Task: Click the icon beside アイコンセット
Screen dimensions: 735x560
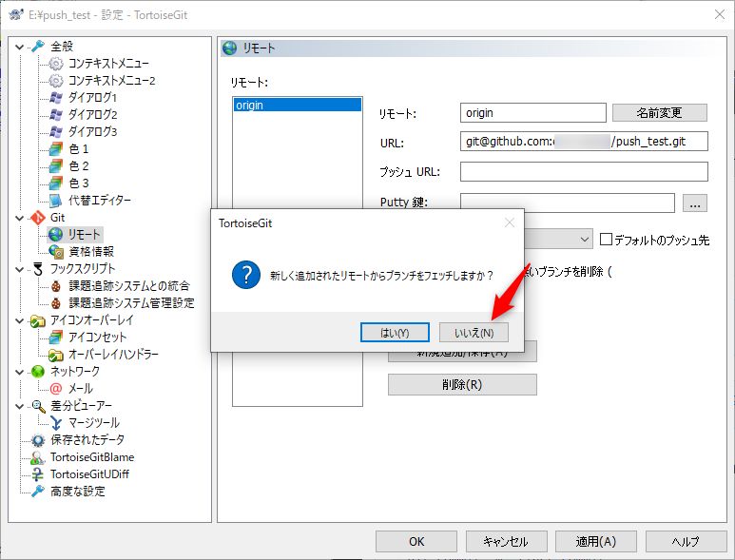Action: click(x=56, y=338)
